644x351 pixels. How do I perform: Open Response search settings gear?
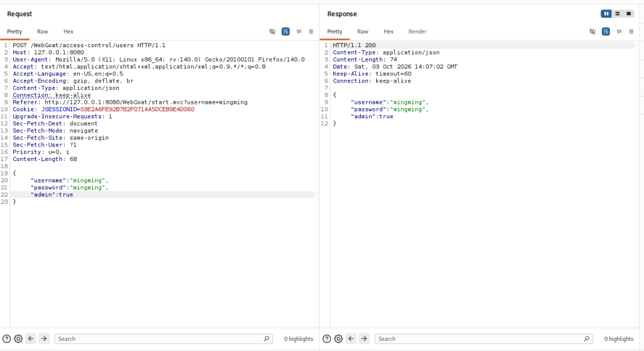(x=338, y=339)
